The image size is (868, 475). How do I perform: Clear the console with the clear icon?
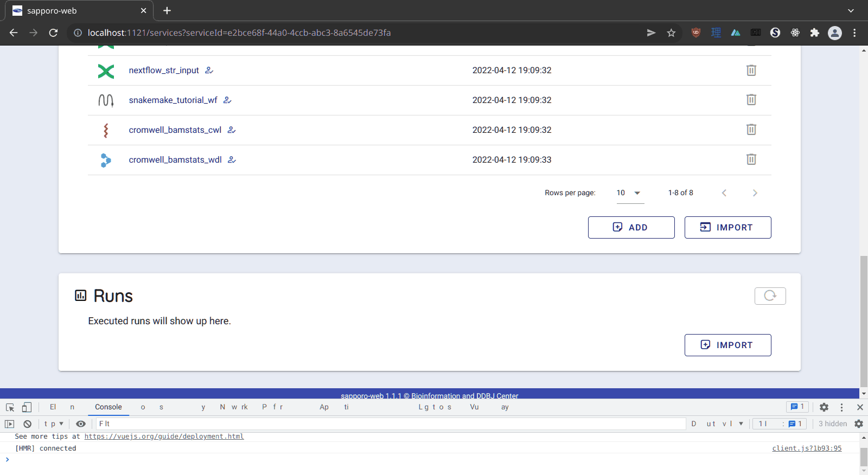coord(27,424)
